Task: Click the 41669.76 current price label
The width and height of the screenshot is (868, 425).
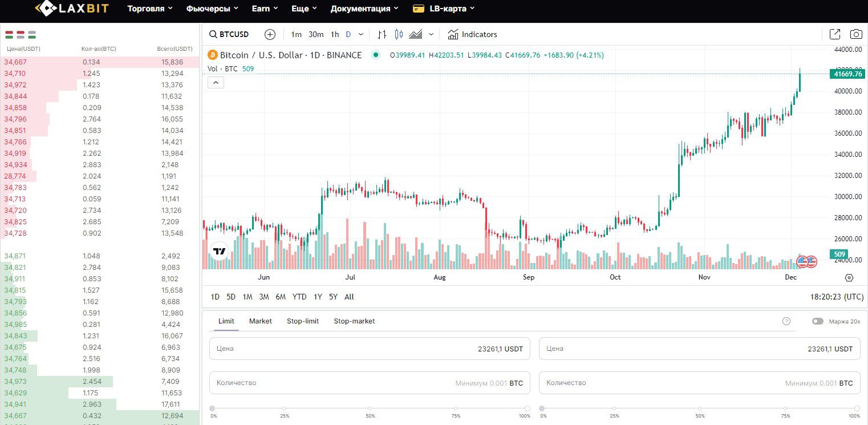Action: (x=847, y=74)
